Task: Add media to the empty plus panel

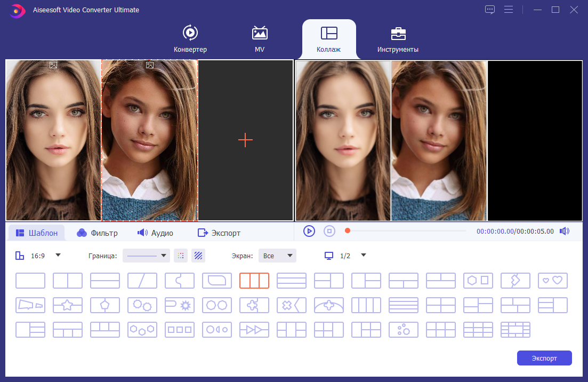Action: pos(246,140)
